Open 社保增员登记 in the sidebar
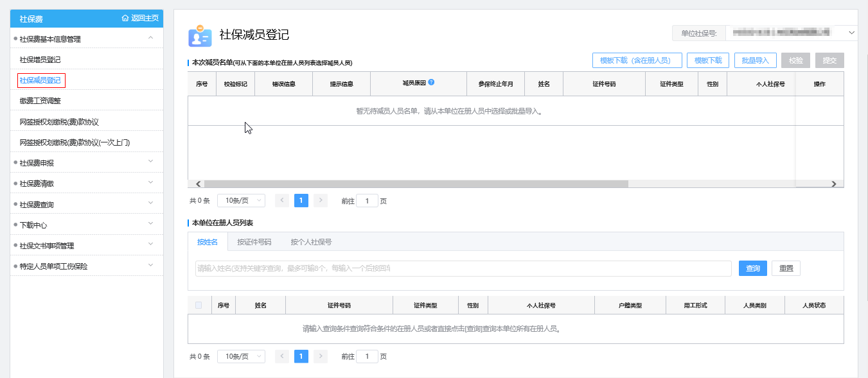Screen dimensions: 868x378 [40, 60]
